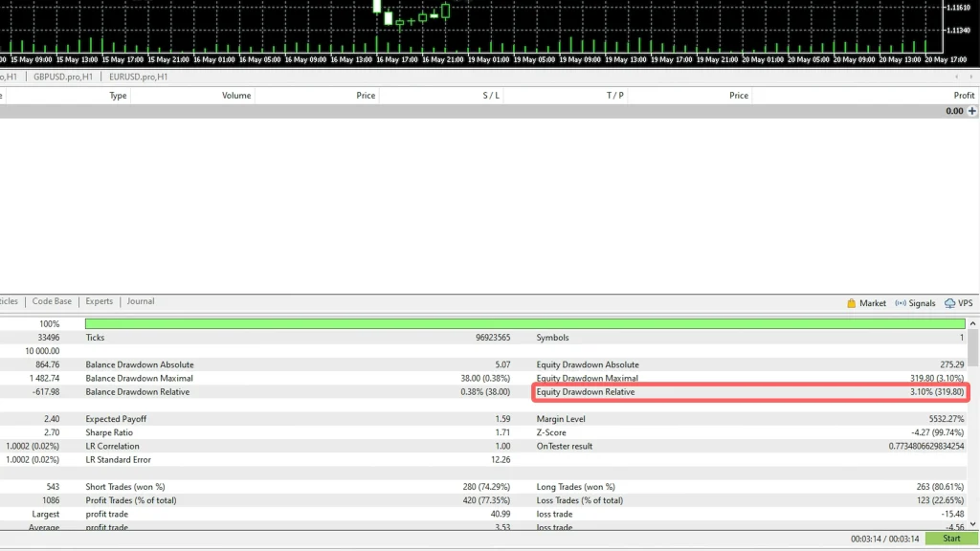The height and width of the screenshot is (551, 980).
Task: Open the Code Base tab
Action: 52,301
